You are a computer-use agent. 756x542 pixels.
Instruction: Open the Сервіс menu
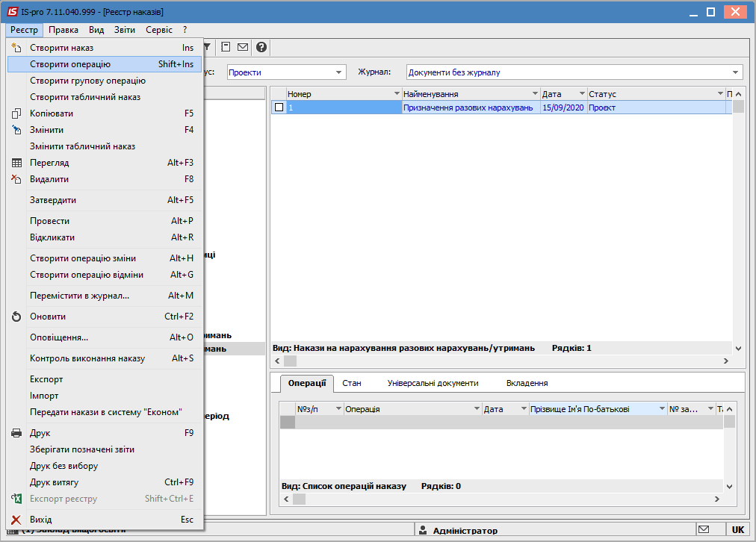coord(159,30)
